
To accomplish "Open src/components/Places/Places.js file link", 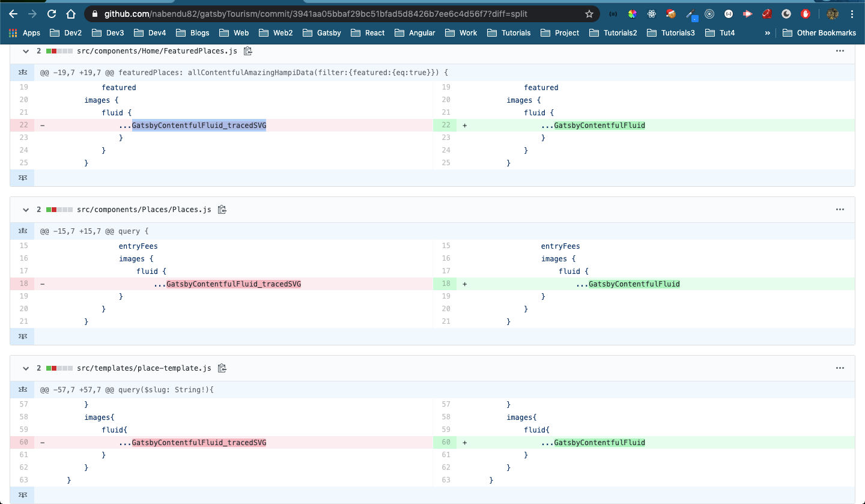I will coord(144,210).
